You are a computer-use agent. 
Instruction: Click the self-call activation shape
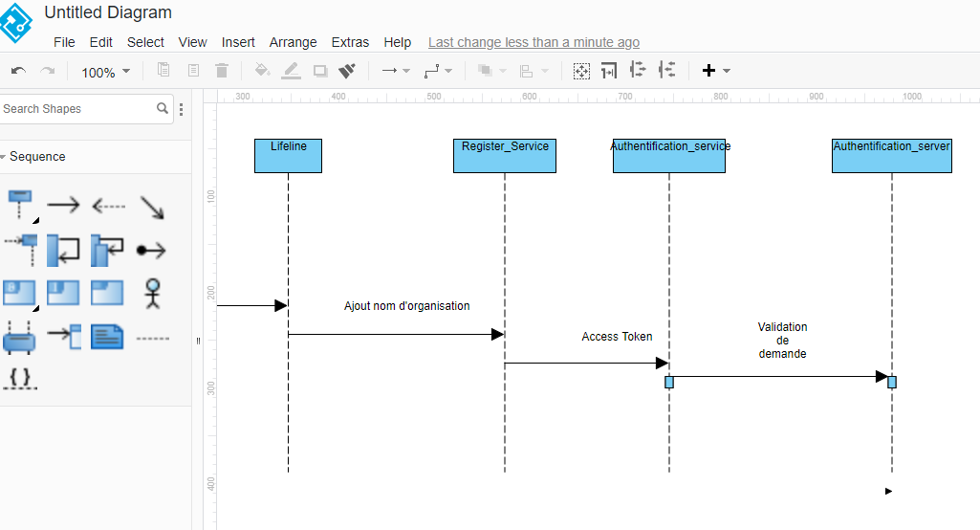pos(63,250)
